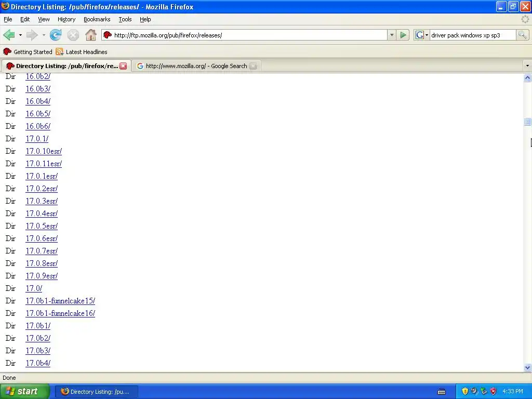
Task: Open the Home page via house icon
Action: click(x=90, y=35)
